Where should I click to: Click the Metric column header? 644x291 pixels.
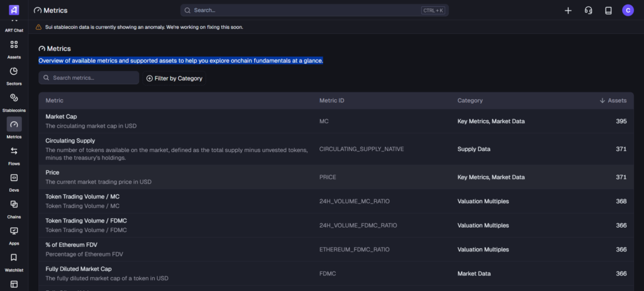(55, 101)
